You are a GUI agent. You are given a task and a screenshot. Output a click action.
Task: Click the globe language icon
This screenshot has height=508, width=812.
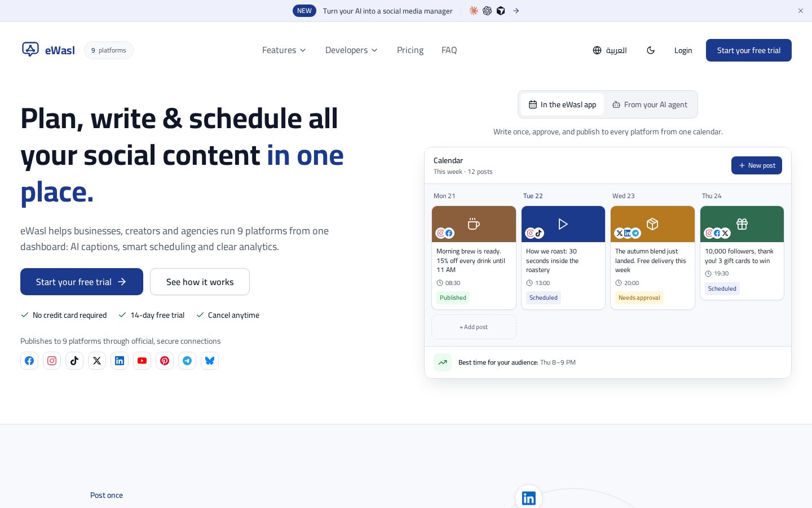pos(597,50)
